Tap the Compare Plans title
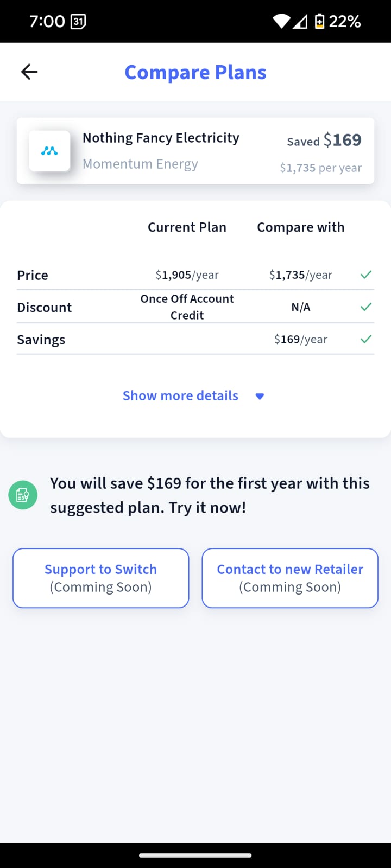The width and height of the screenshot is (391, 868). (x=195, y=72)
